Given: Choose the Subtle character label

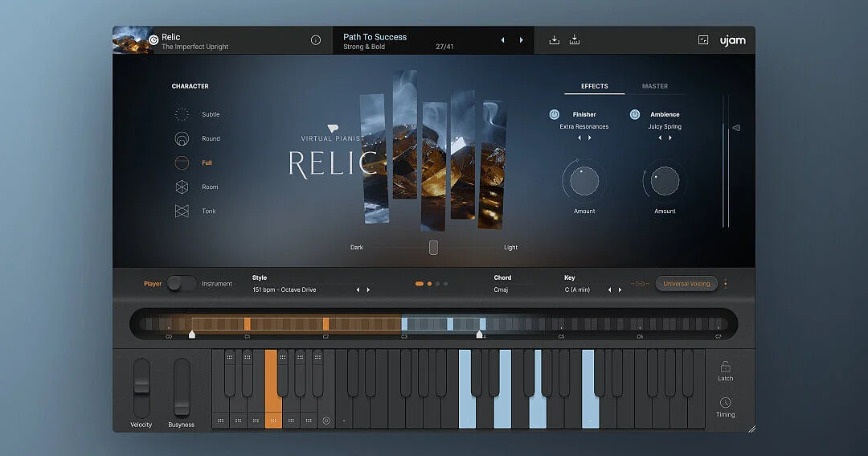Looking at the screenshot, I should pos(211,114).
